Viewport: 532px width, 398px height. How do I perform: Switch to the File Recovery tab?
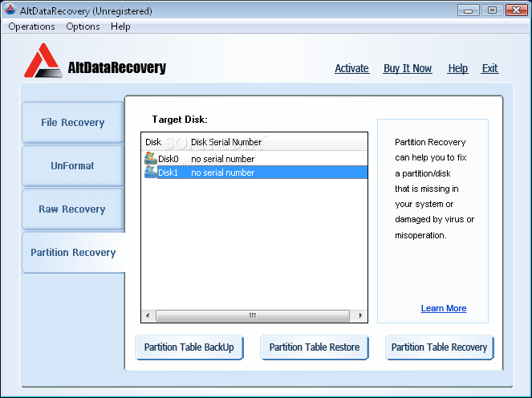(72, 122)
